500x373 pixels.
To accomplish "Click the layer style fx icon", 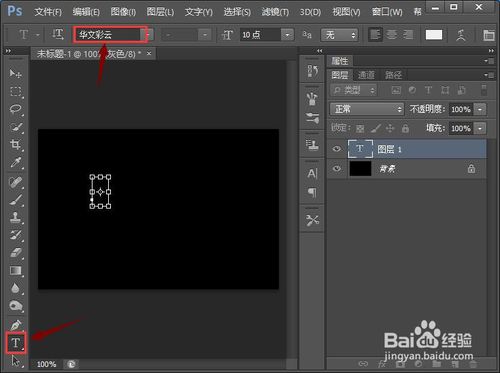I will click(382, 364).
